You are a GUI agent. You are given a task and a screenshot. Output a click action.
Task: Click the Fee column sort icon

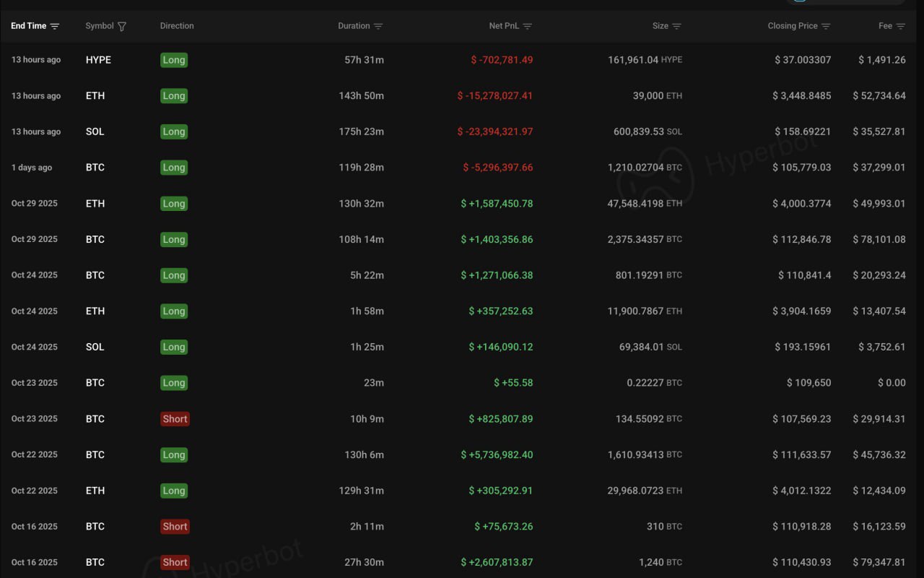pos(900,26)
